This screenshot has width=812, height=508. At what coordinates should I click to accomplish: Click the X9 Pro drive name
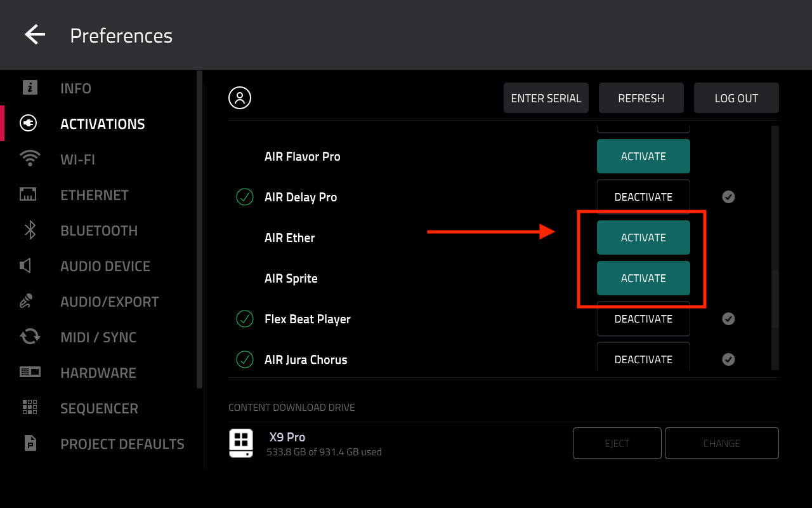click(x=287, y=437)
